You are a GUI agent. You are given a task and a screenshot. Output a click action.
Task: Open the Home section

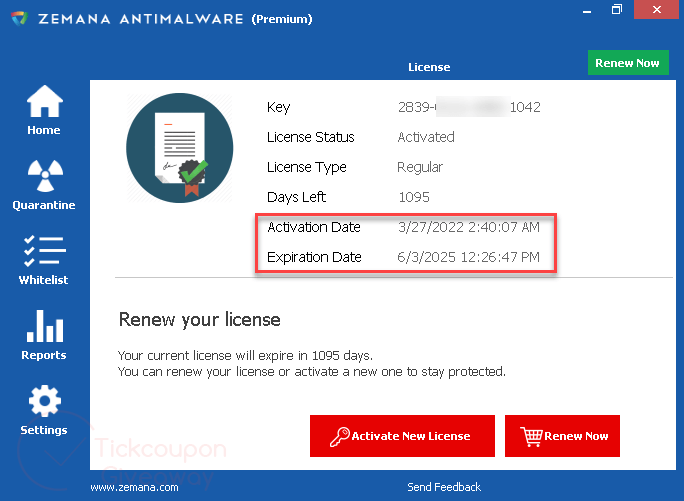[44, 110]
